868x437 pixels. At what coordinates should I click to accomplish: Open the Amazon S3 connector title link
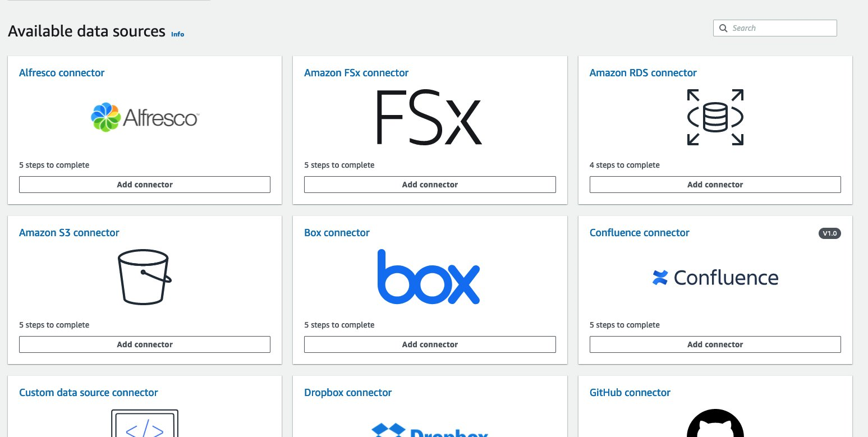click(69, 233)
